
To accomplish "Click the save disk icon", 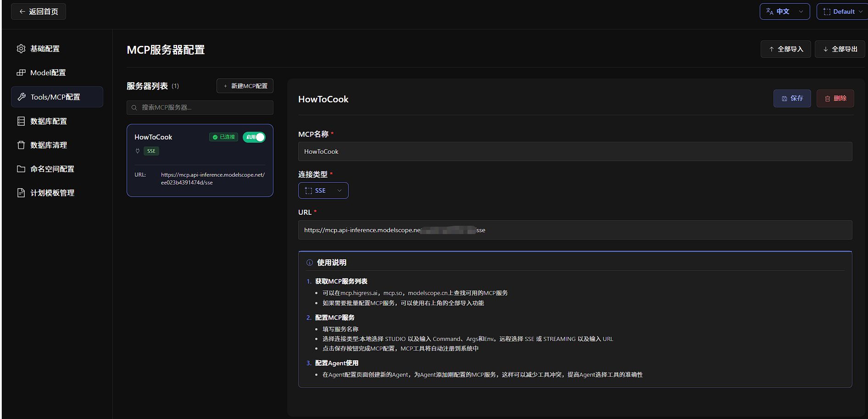I will 785,99.
